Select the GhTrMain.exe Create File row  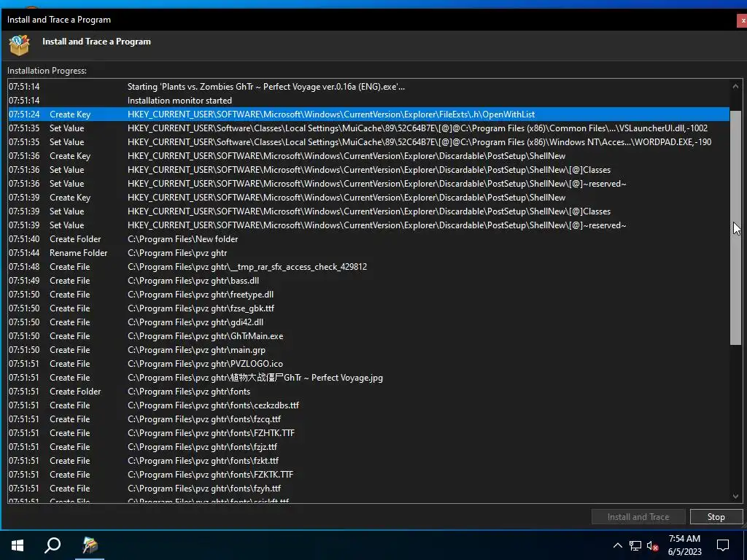(368, 335)
